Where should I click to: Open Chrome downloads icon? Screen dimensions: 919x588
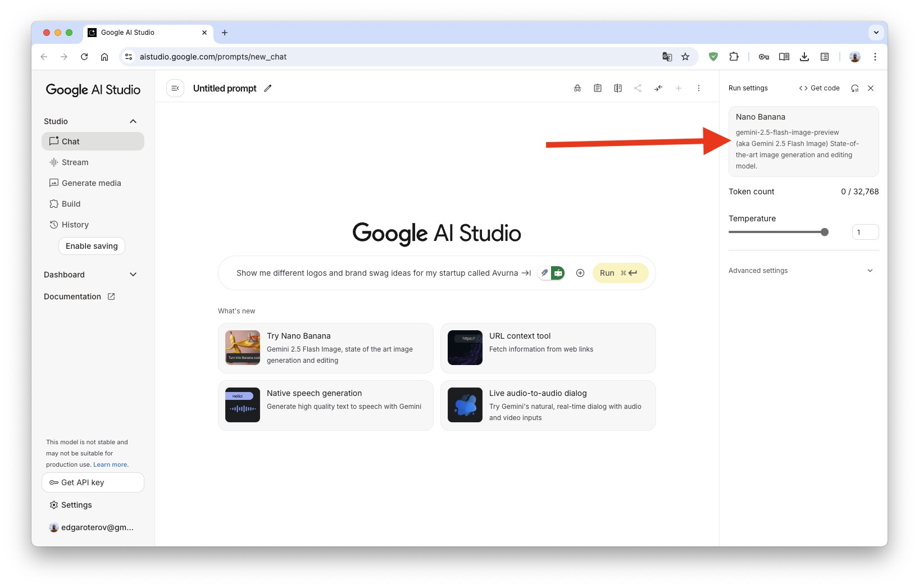804,57
